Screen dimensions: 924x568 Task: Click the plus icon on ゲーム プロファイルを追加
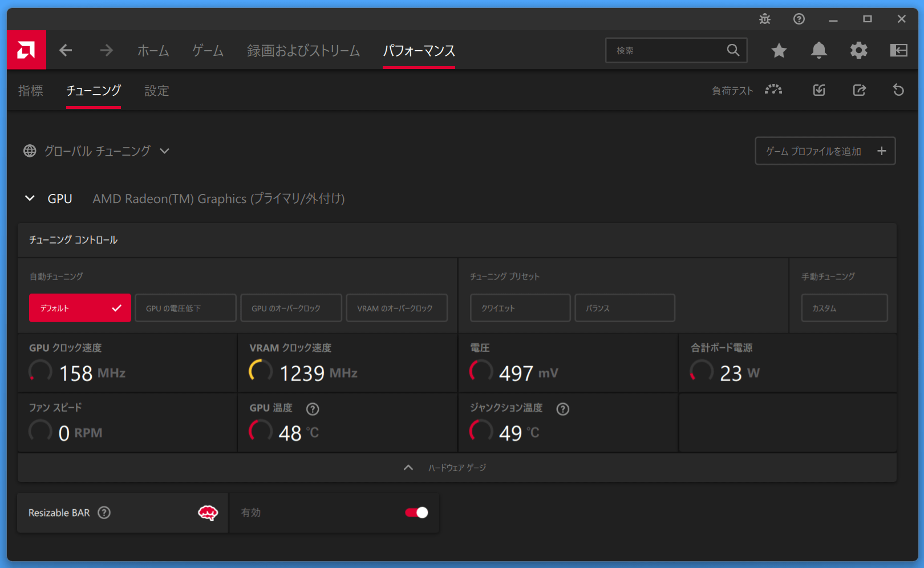point(882,151)
